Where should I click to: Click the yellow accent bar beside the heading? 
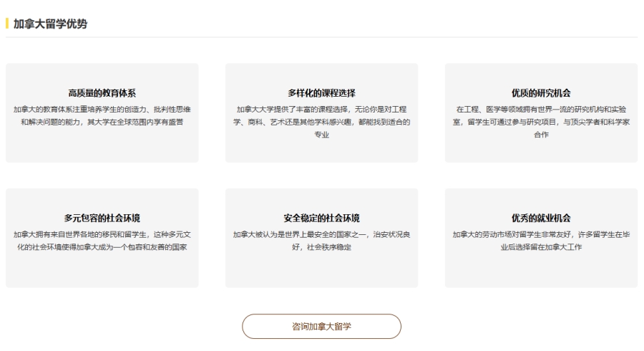[x=7, y=24]
